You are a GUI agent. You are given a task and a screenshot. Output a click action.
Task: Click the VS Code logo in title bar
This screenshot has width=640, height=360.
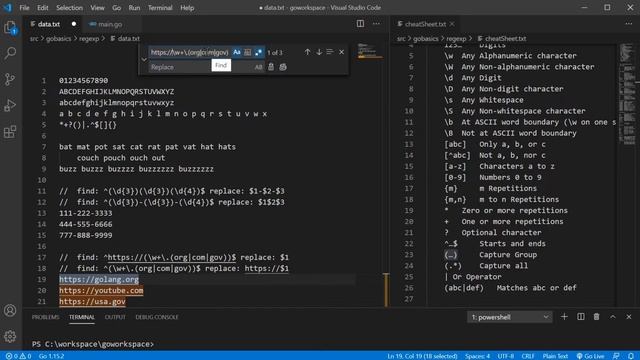pos(8,7)
